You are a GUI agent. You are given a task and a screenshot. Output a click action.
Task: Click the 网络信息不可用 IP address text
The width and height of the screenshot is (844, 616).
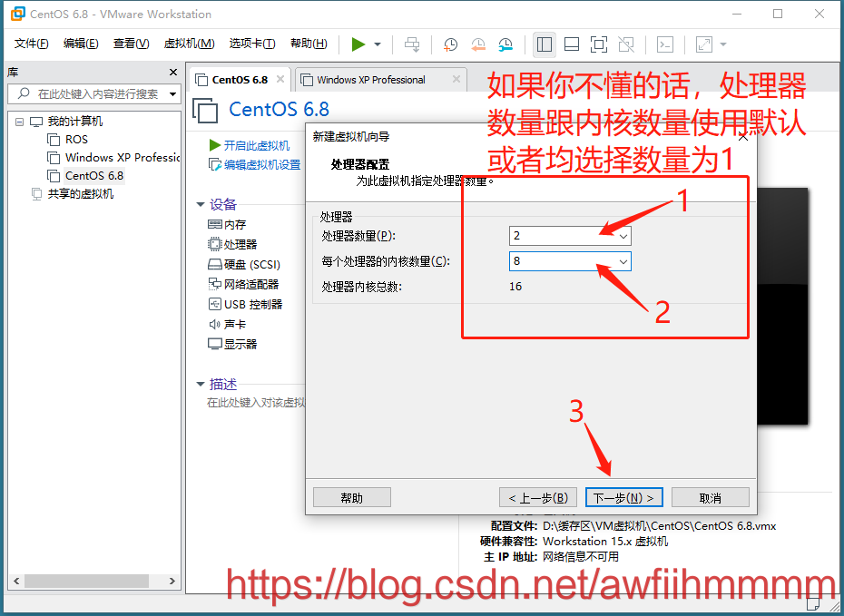[581, 556]
